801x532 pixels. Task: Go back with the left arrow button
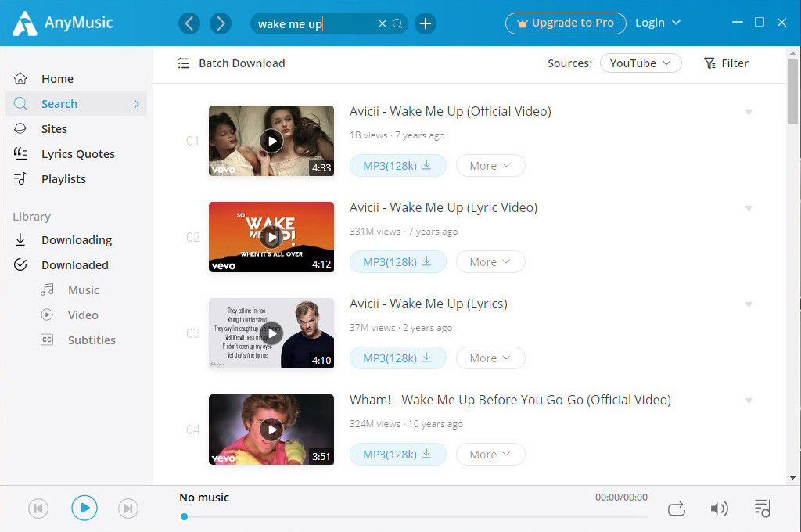189,23
